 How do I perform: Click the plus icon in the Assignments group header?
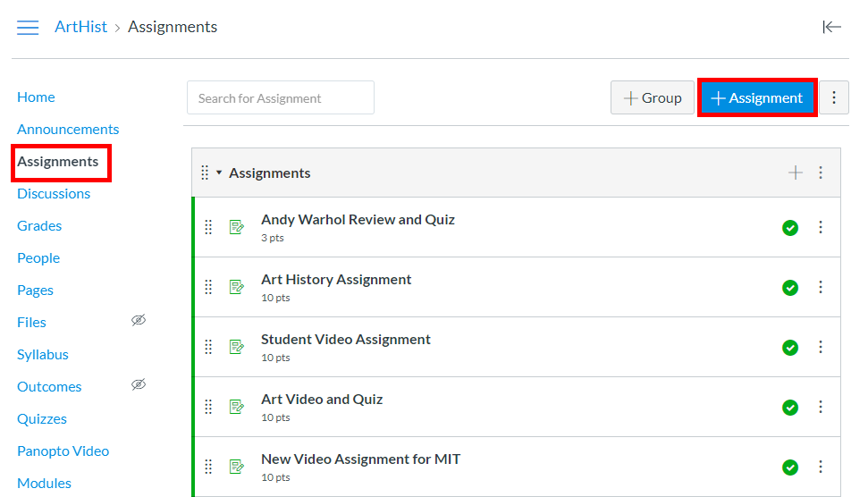coord(795,173)
